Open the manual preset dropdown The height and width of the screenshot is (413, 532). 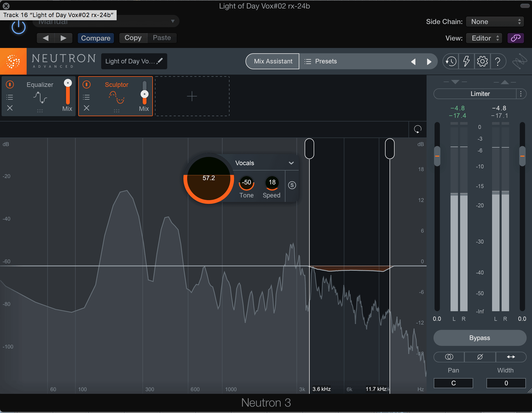pyautogui.click(x=106, y=21)
